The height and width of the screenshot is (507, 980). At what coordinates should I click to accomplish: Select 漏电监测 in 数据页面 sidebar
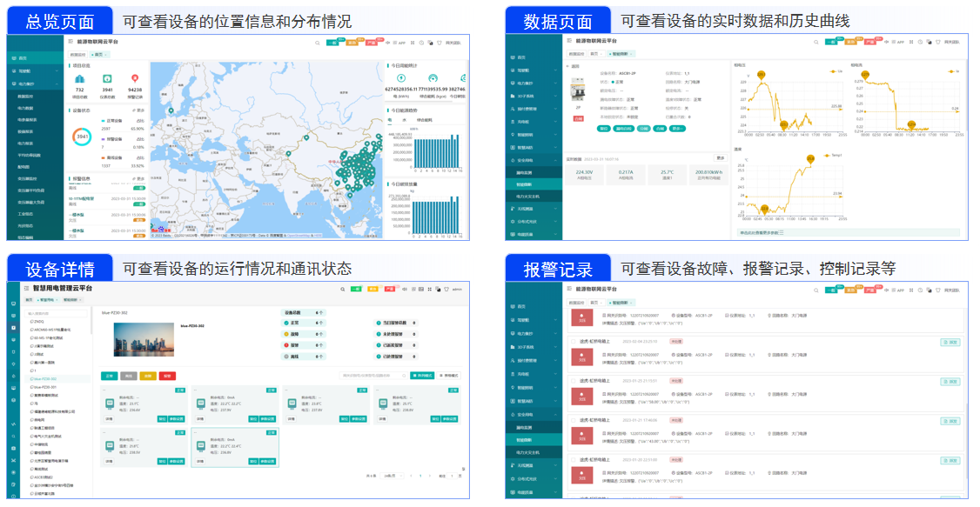point(534,172)
